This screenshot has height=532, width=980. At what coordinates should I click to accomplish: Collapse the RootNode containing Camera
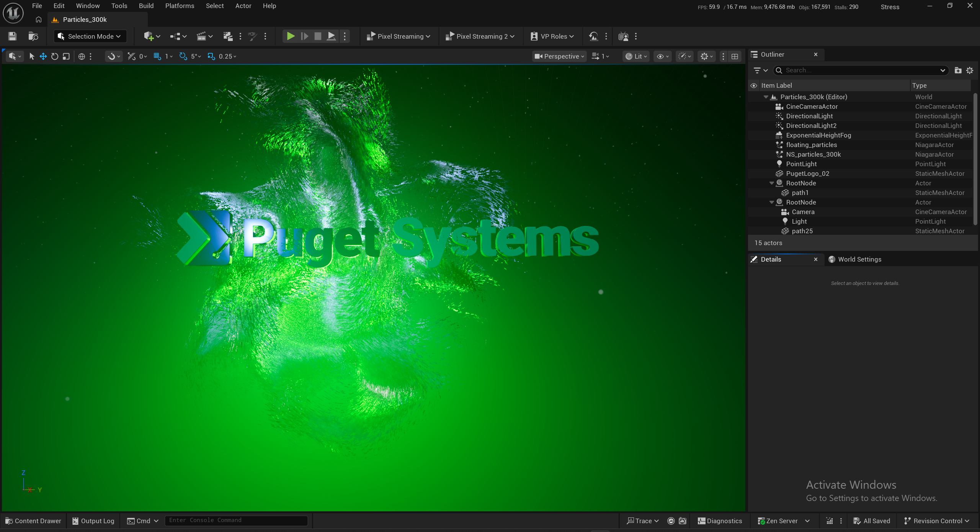click(x=772, y=202)
